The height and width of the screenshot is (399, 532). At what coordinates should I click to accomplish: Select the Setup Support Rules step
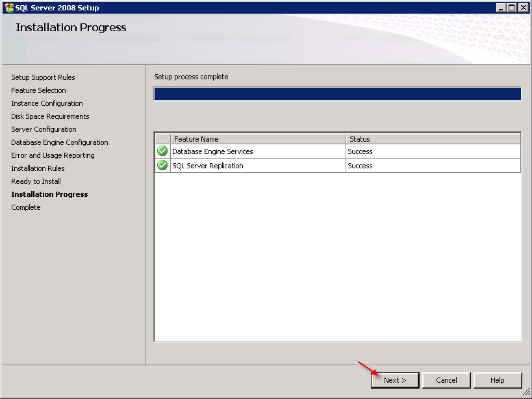[x=43, y=77]
